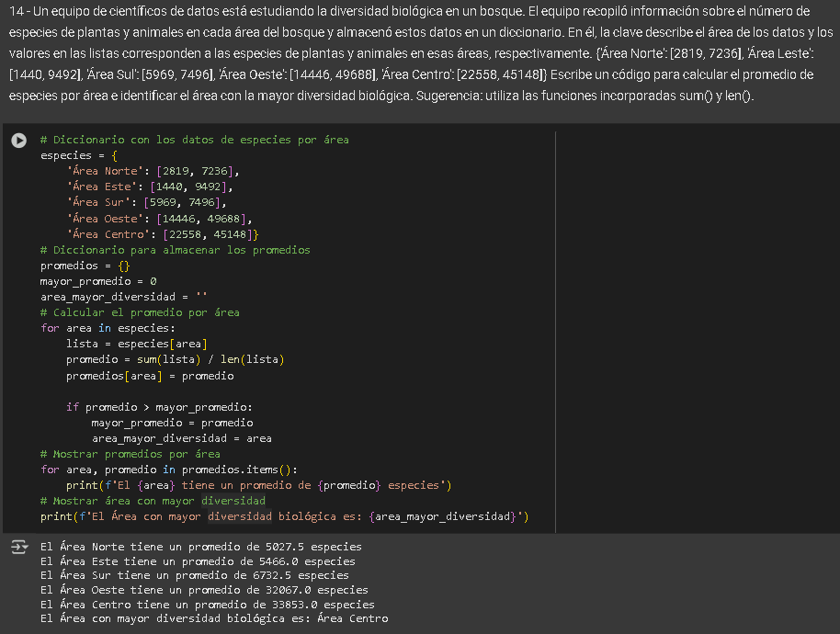Click the 'Área Sur' dictionary line in code

[x=146, y=202]
